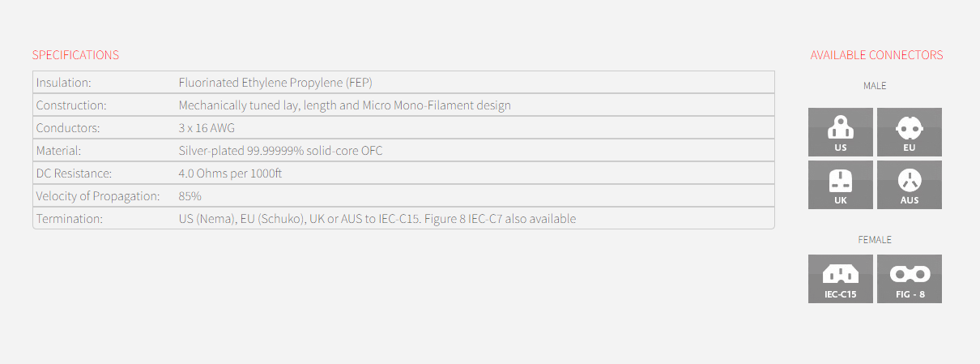The height and width of the screenshot is (364, 980).
Task: Select the FIG - 8 female connector
Action: [x=910, y=279]
